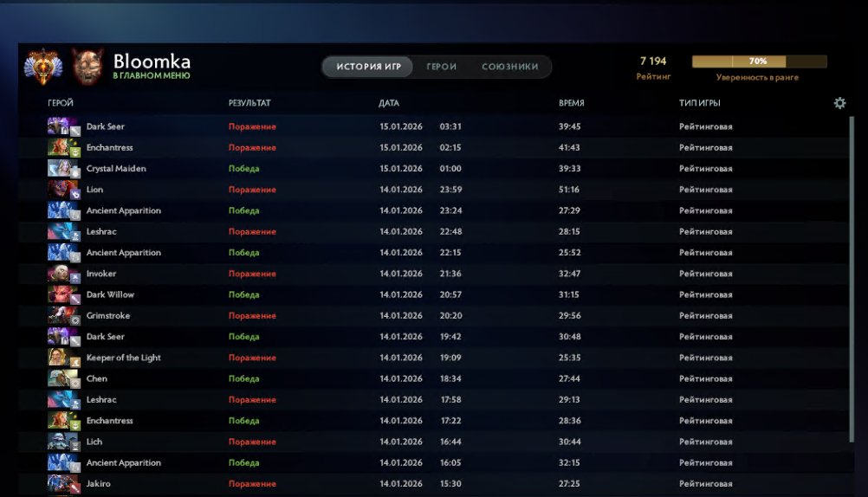This screenshot has height=497, width=868.
Task: Click the Crystal Maiden hero icon
Action: tap(58, 169)
